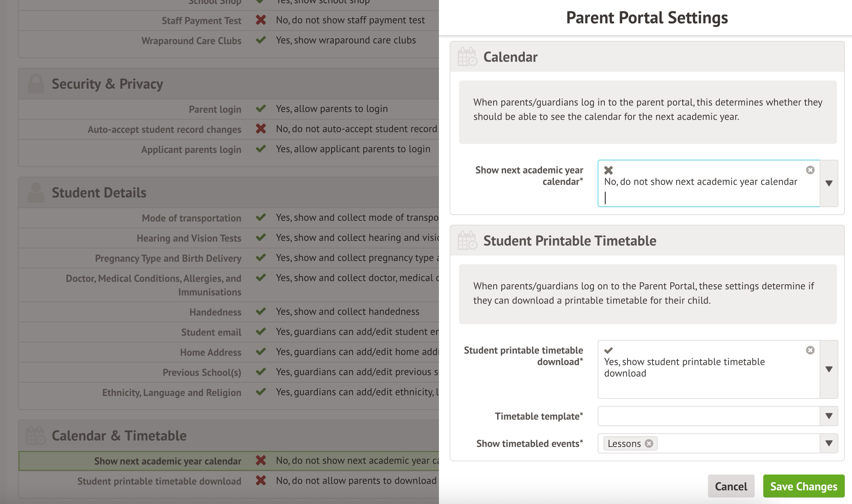The height and width of the screenshot is (504, 852).
Task: Click the Calendar section header icon
Action: 467,57
